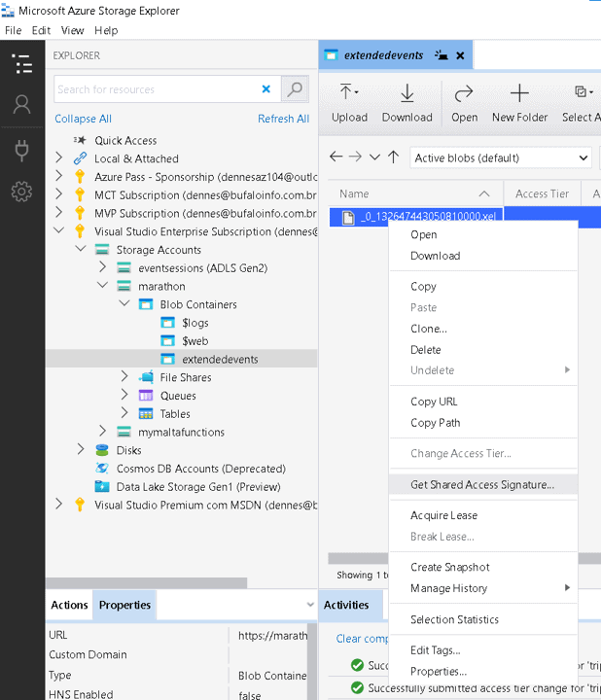Select Cosmos DB Accounts (Deprecated) node

201,469
